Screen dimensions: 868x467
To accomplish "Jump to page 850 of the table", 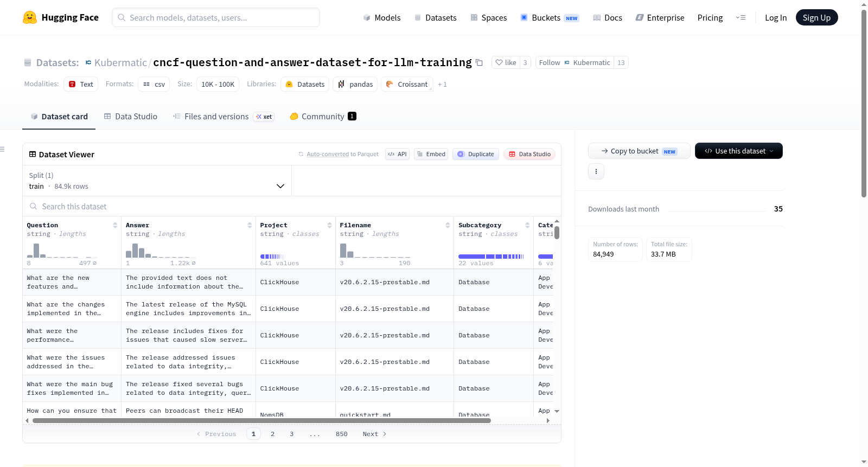I will point(341,434).
